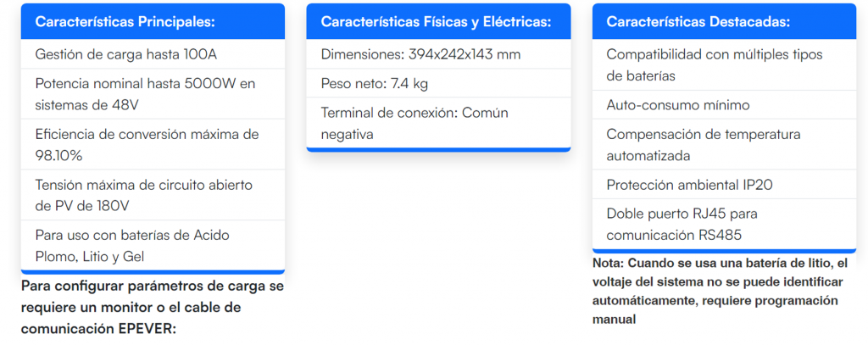The width and height of the screenshot is (868, 345).
Task: Click the Protección ambiental IP20 item
Action: tap(723, 185)
